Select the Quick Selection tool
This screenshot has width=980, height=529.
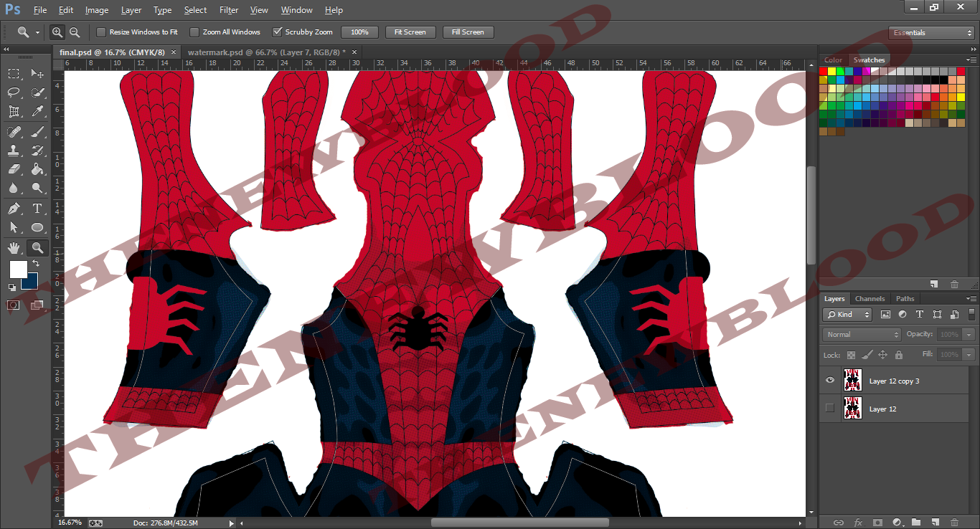[37, 92]
